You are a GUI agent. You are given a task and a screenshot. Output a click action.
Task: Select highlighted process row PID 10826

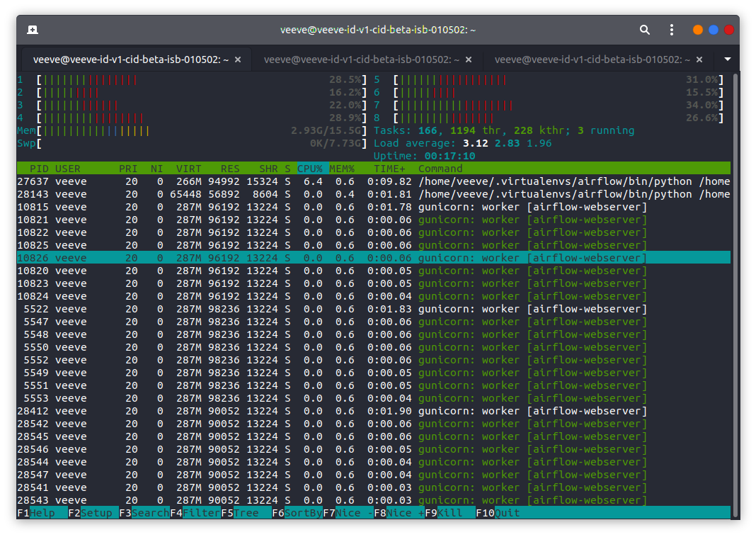pos(374,258)
